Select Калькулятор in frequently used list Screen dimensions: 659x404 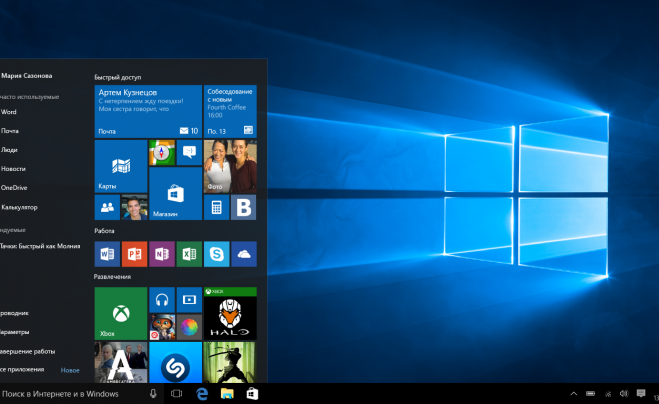click(x=20, y=207)
